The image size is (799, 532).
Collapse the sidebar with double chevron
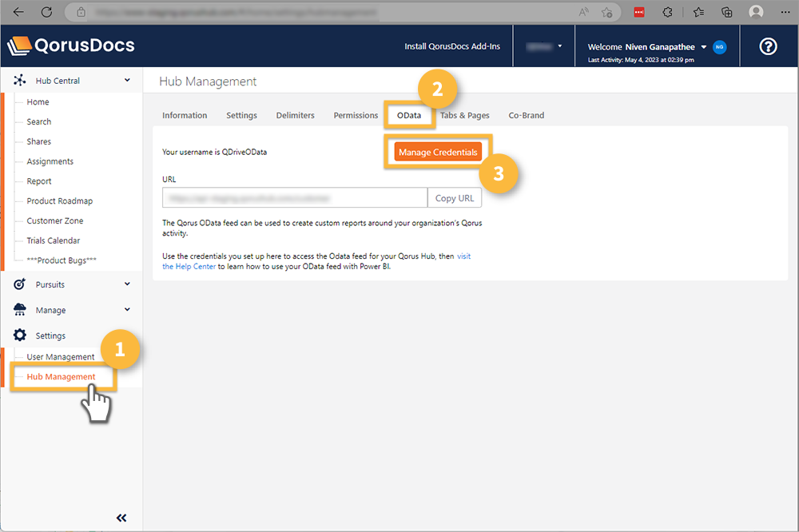pyautogui.click(x=121, y=518)
